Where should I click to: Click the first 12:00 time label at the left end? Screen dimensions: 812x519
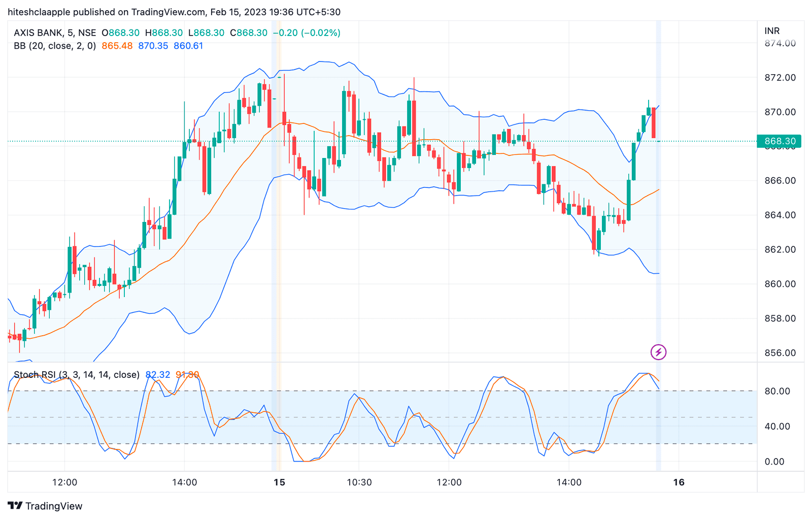[65, 482]
